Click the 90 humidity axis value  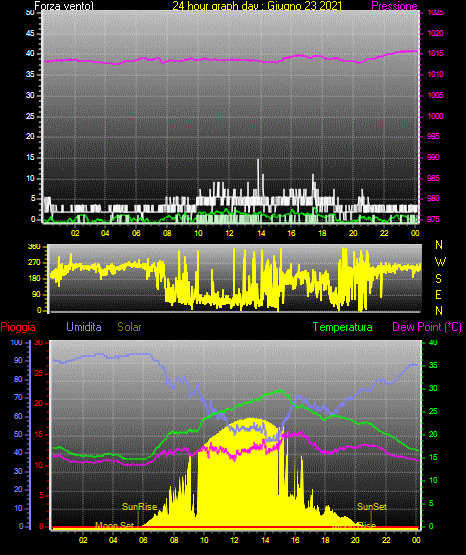click(x=18, y=360)
